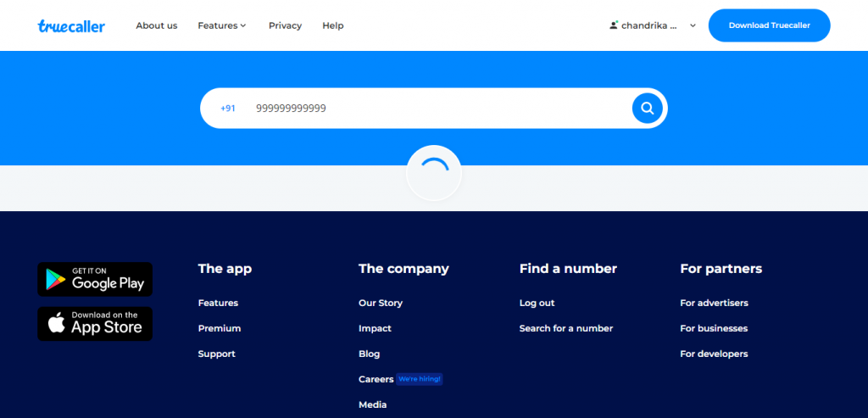Image resolution: width=868 pixels, height=418 pixels.
Task: Click the user profile avatar icon
Action: [x=614, y=25]
